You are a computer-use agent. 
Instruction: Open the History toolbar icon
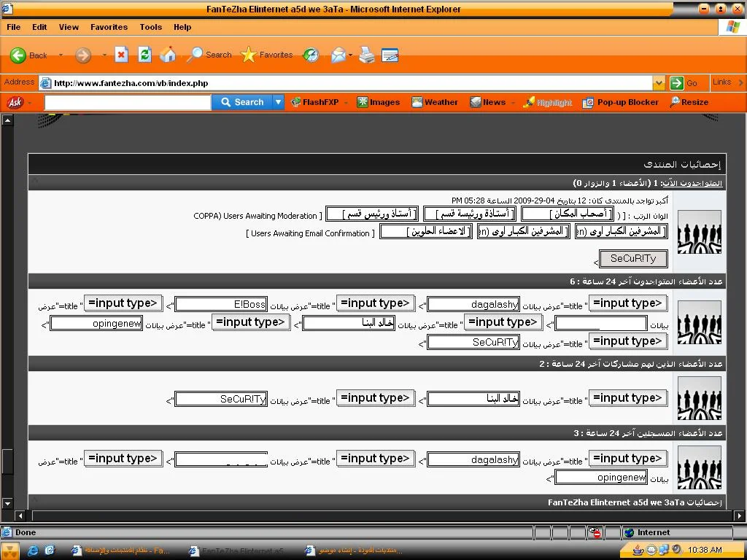(311, 55)
